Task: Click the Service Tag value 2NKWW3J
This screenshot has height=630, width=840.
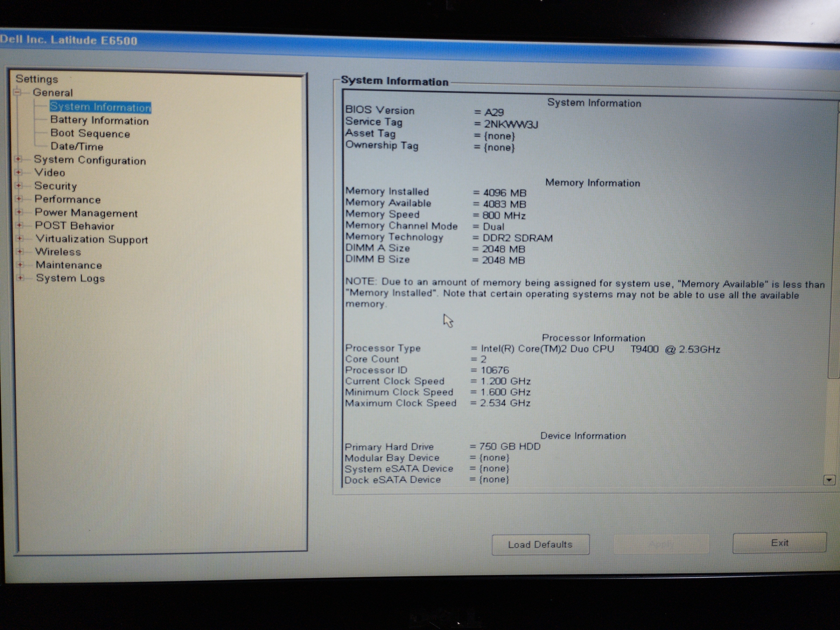Action: pos(511,125)
